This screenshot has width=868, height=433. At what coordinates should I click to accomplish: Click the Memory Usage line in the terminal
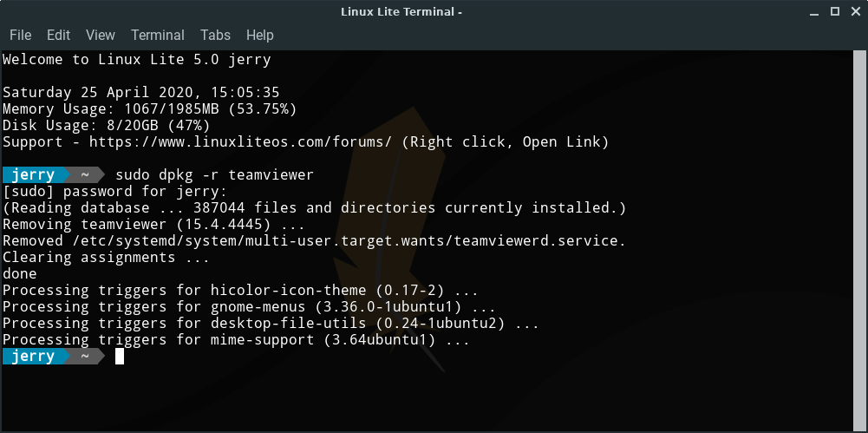[150, 109]
